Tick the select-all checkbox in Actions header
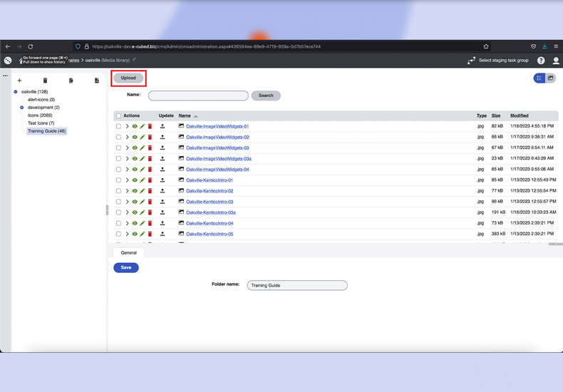Screen dimensions: 563x392 tap(119, 115)
